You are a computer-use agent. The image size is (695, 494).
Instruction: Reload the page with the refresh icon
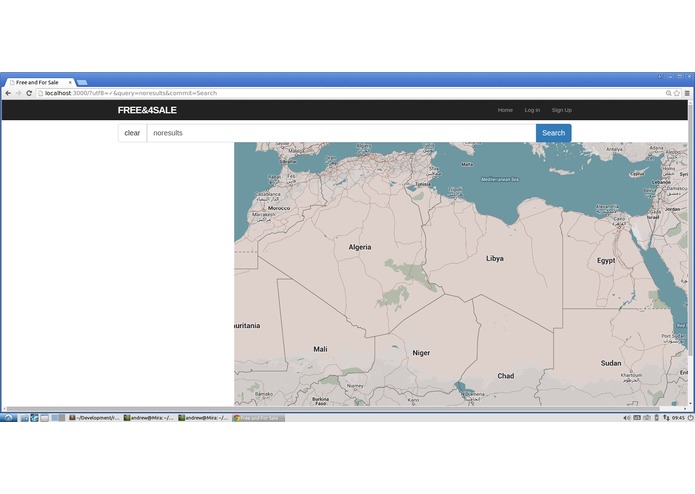pos(29,93)
